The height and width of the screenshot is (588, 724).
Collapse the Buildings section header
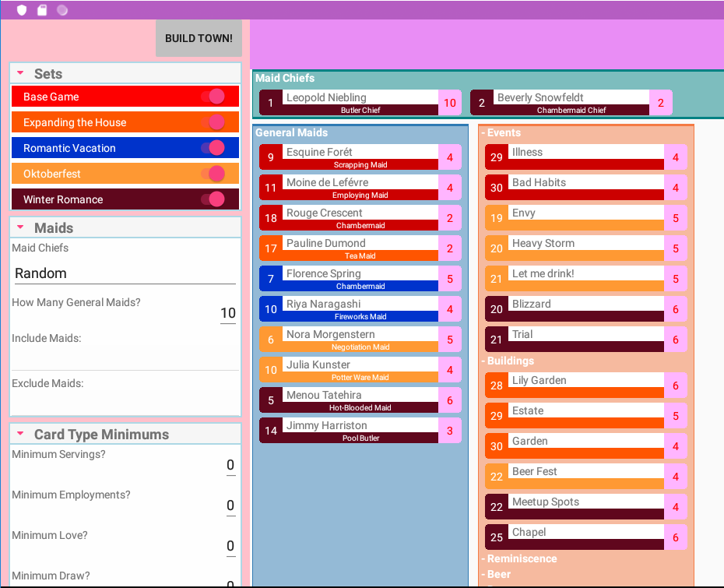(x=508, y=361)
